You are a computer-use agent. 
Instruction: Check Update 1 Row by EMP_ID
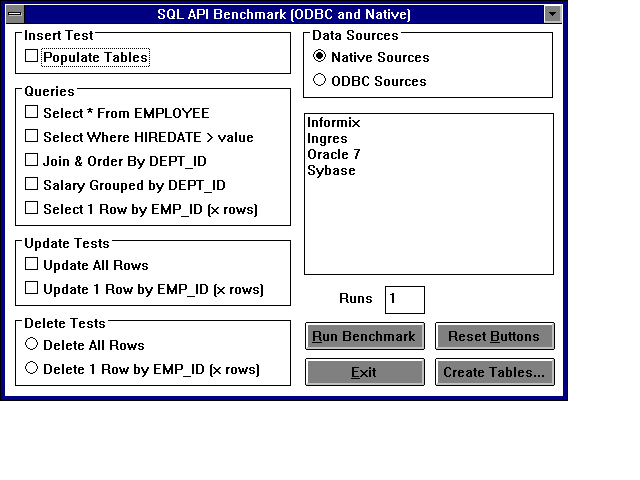[x=32, y=289]
